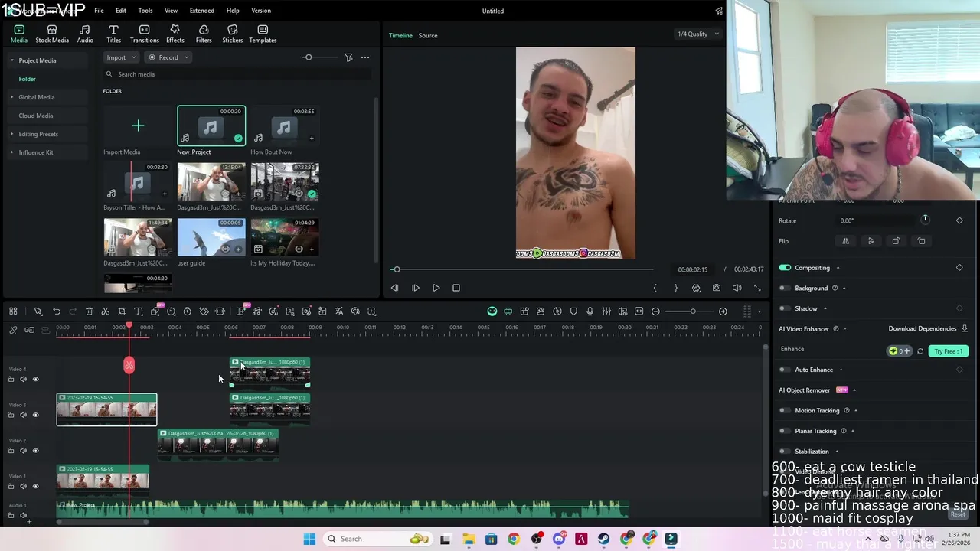The width and height of the screenshot is (980, 551).
Task: Click mark-in brace icon in preview
Action: coord(655,288)
